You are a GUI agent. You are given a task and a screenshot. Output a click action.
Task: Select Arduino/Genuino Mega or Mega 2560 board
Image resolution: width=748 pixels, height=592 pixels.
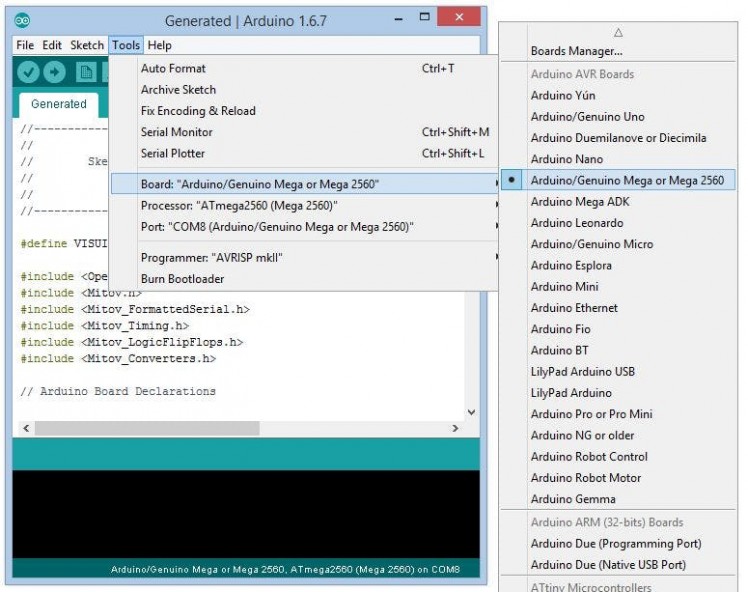pos(618,180)
